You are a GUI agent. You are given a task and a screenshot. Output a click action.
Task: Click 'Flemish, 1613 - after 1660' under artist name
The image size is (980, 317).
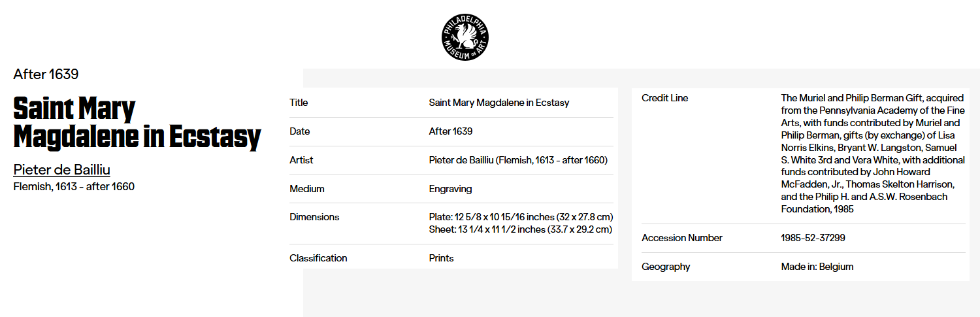pyautogui.click(x=74, y=187)
